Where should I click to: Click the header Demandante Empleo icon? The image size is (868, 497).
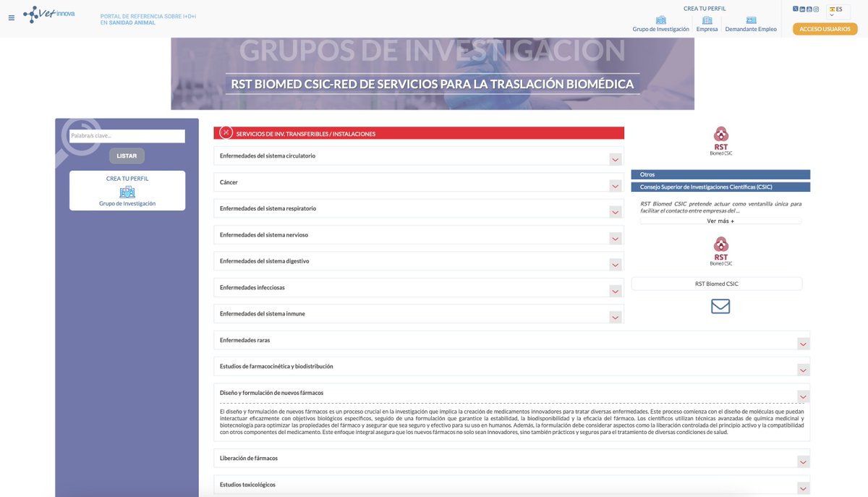(x=751, y=20)
